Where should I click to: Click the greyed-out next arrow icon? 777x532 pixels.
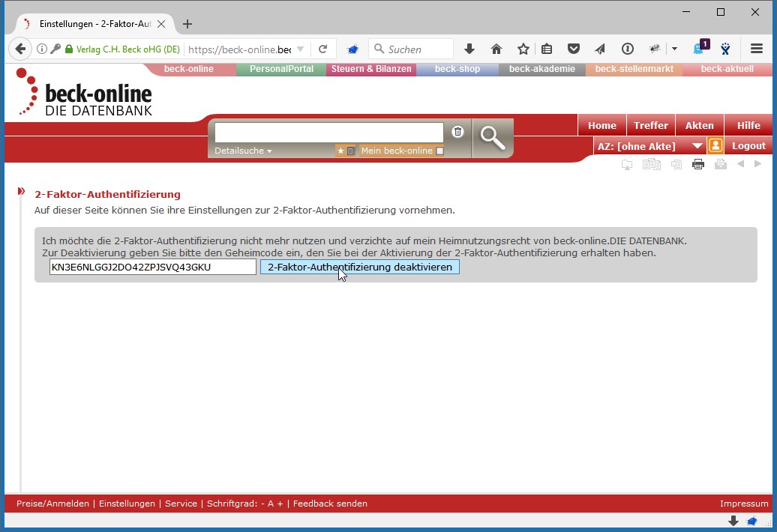tap(757, 164)
